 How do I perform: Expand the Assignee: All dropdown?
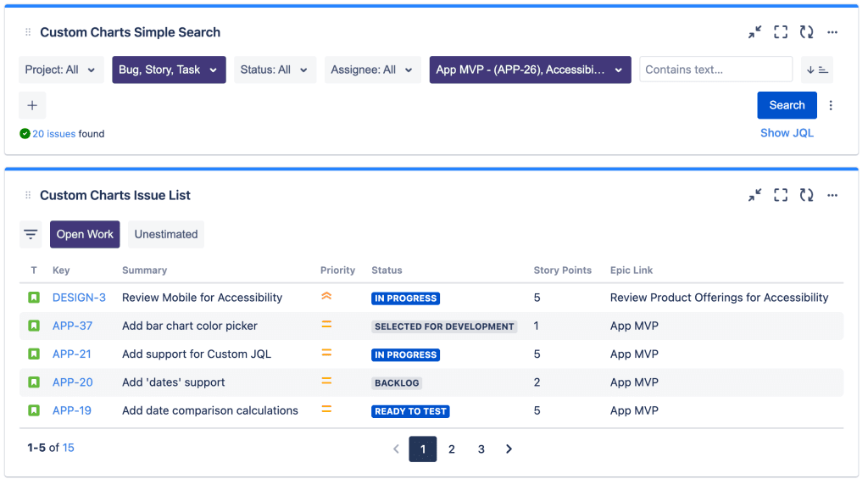[x=372, y=70]
